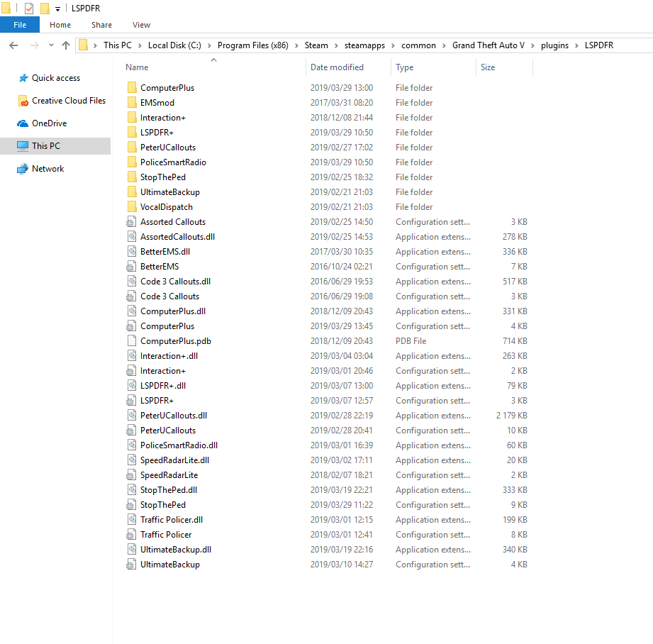Image resolution: width=653 pixels, height=644 pixels.
Task: Select the Traffic Policer configuration file name
Action: point(166,535)
